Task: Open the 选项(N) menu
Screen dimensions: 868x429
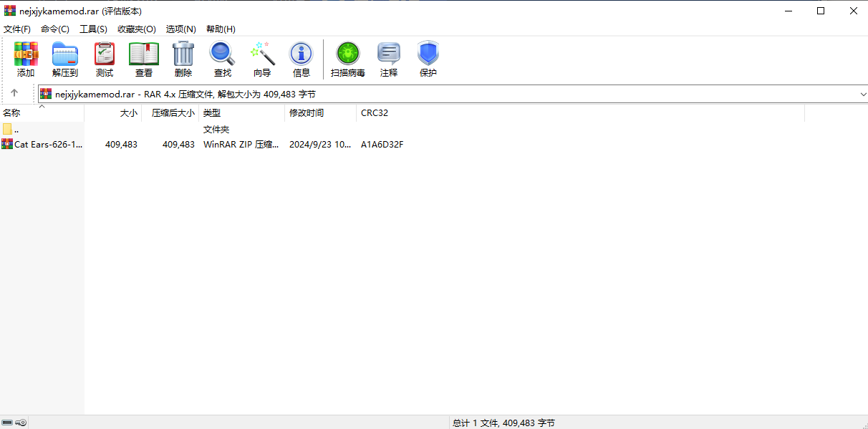Action: pos(181,29)
